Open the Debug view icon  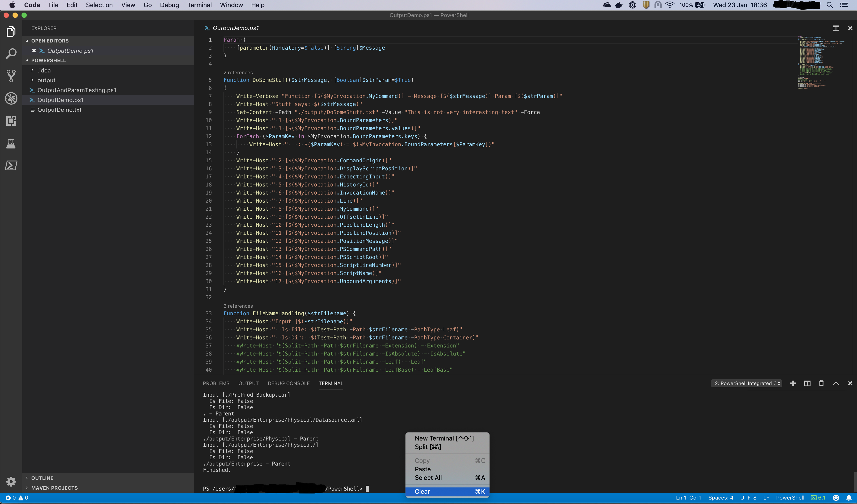tap(11, 98)
